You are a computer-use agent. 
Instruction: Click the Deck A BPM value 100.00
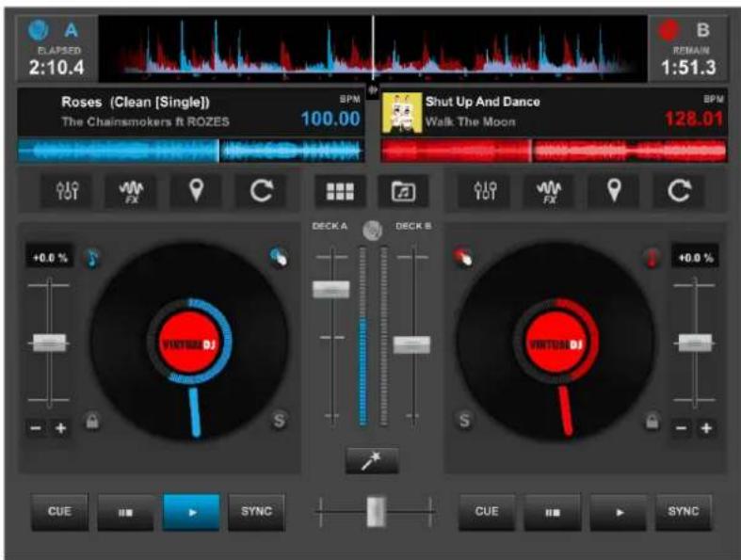[330, 119]
